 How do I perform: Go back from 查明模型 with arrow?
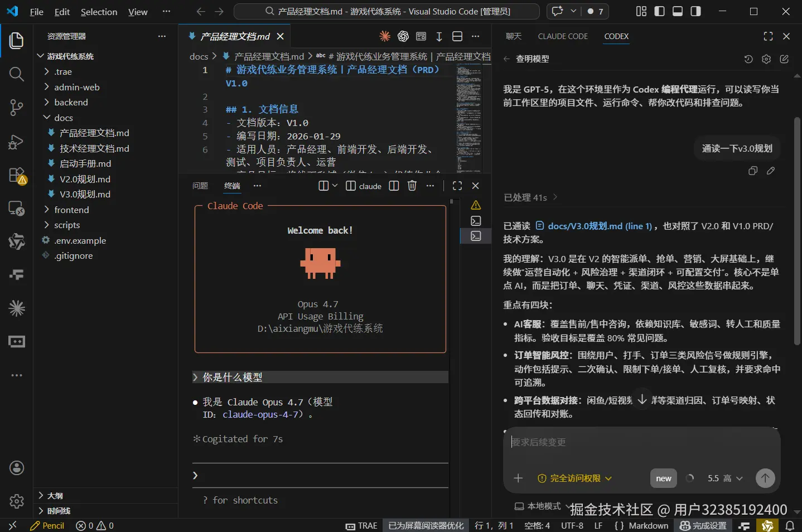pyautogui.click(x=506, y=59)
